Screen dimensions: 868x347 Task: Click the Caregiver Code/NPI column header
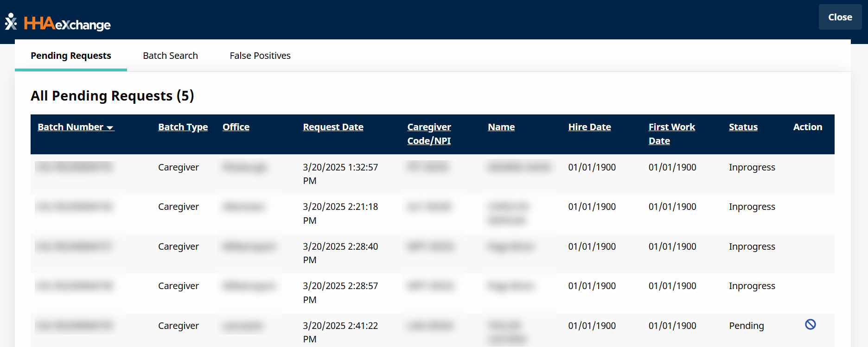[429, 133]
